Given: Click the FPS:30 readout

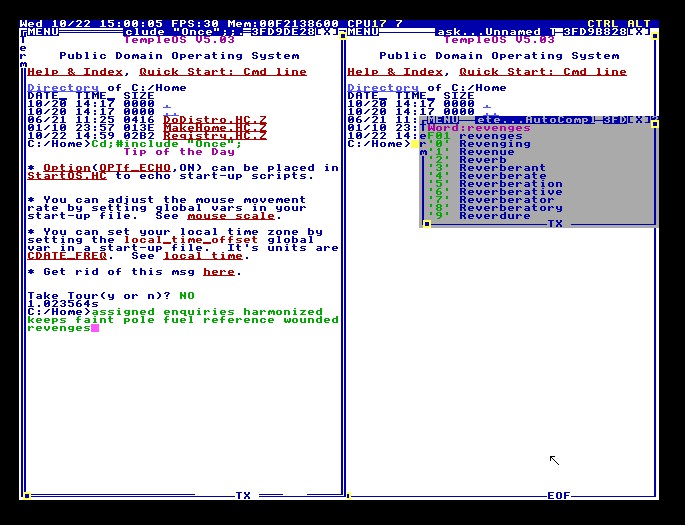Looking at the screenshot, I should point(195,24).
